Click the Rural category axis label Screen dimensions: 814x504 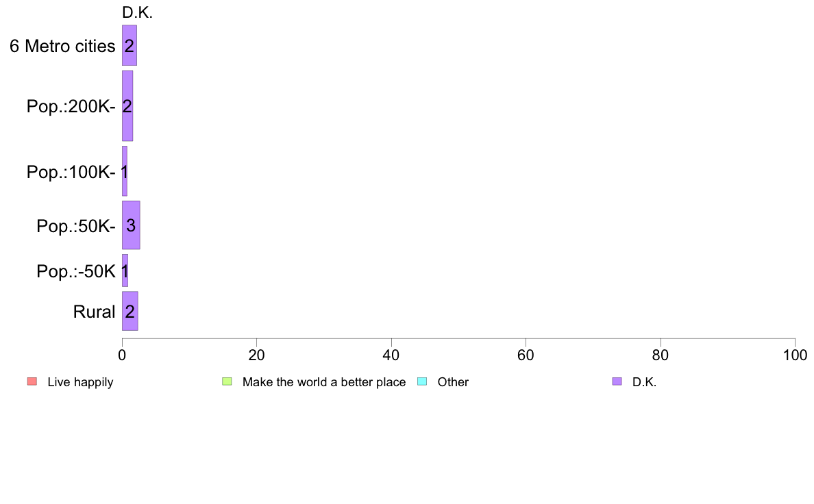94,312
